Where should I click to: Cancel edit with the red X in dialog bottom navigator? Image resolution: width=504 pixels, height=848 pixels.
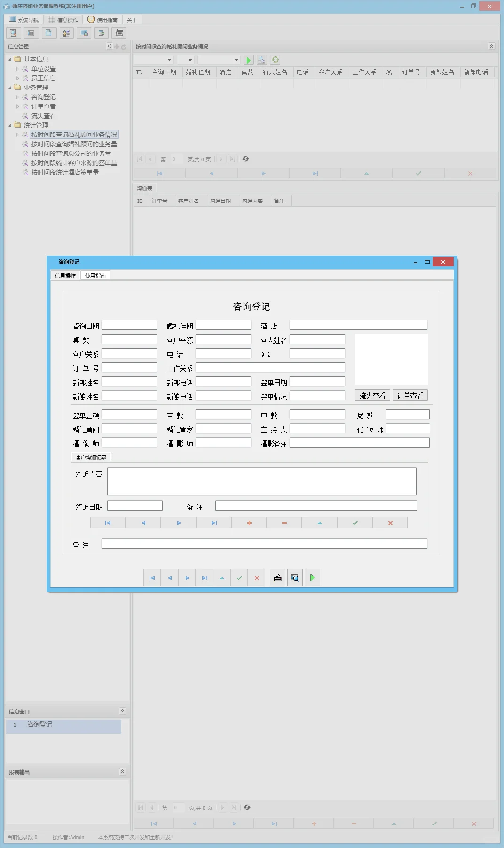coord(257,578)
